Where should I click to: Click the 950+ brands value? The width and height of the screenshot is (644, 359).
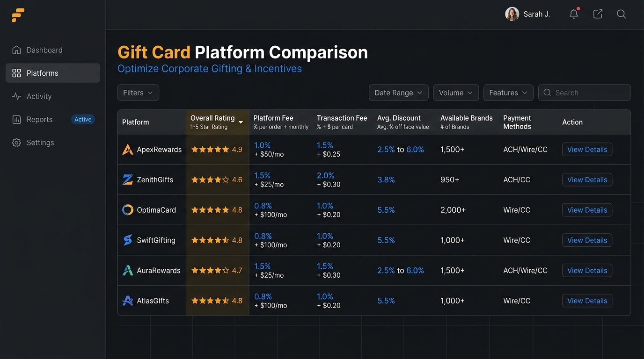tap(450, 179)
